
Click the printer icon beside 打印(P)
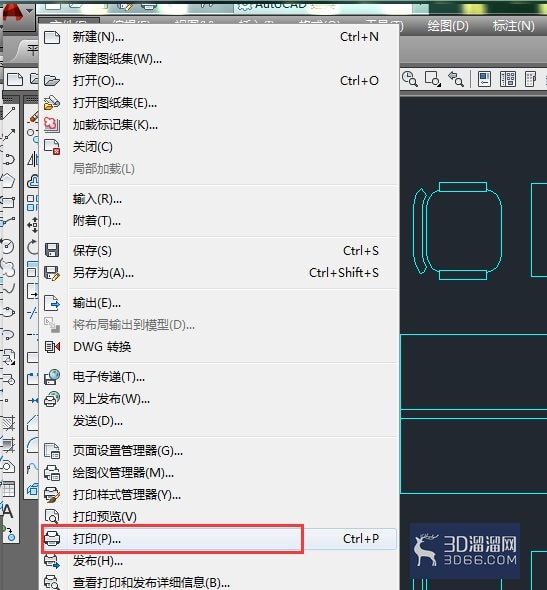click(x=52, y=539)
